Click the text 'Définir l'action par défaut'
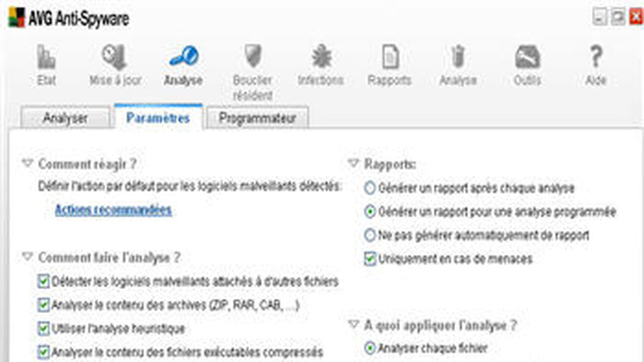This screenshot has height=362, width=644. (97, 186)
